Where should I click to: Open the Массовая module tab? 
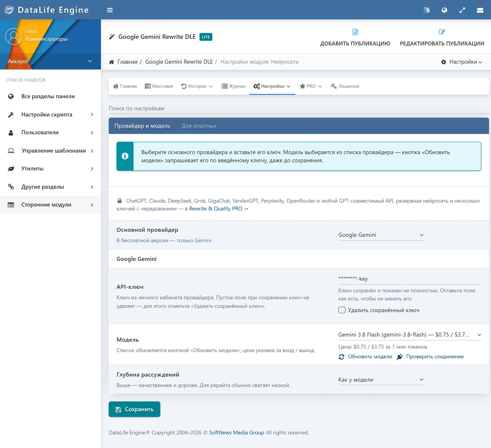pos(159,86)
